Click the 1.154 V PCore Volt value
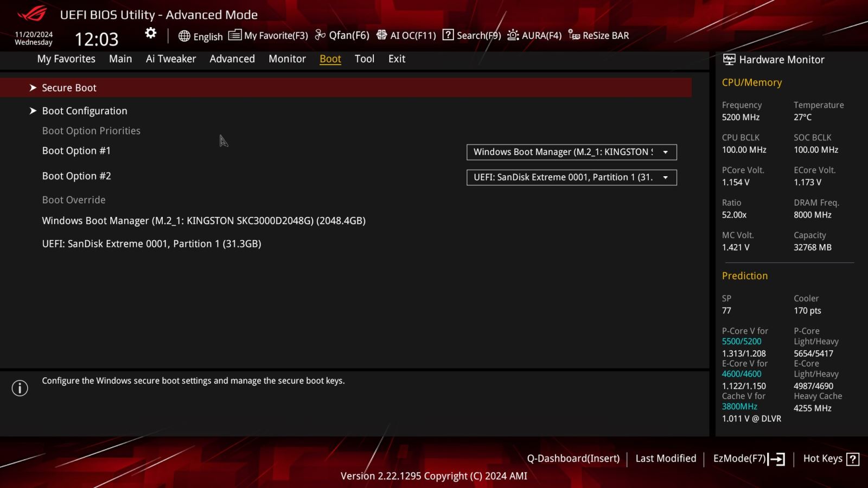Image resolution: width=868 pixels, height=488 pixels. point(736,182)
